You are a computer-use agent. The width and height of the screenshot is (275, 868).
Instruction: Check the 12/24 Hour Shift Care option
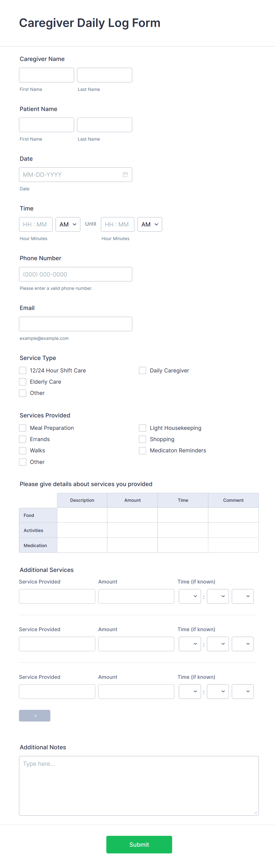[x=22, y=370]
